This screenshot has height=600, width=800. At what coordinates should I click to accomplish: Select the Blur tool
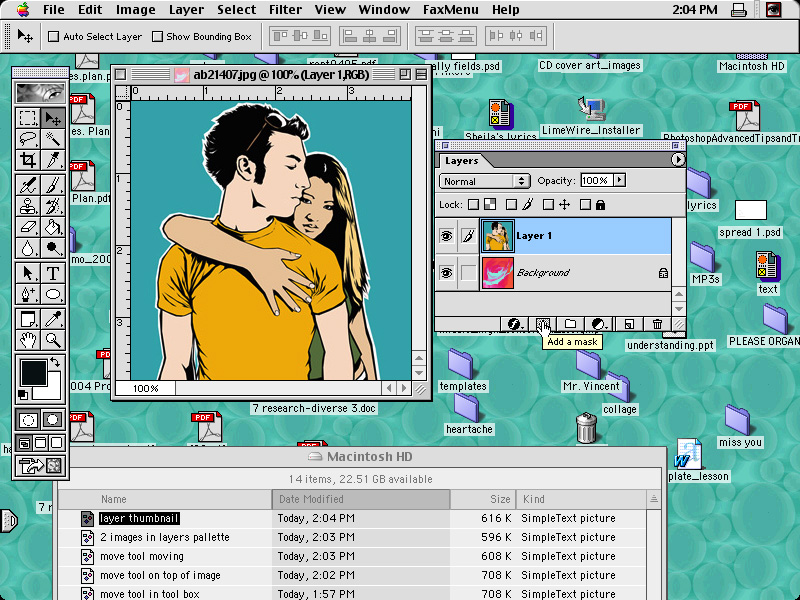point(28,248)
